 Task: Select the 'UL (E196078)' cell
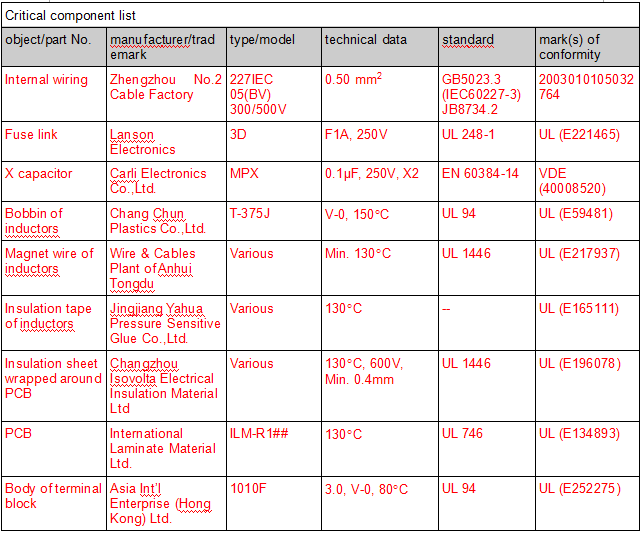coord(587,386)
